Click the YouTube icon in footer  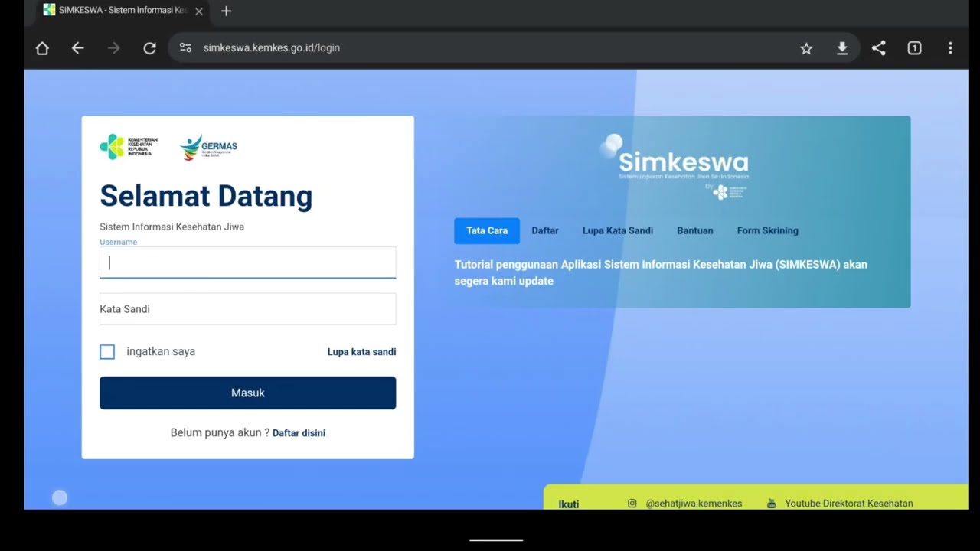click(x=771, y=504)
